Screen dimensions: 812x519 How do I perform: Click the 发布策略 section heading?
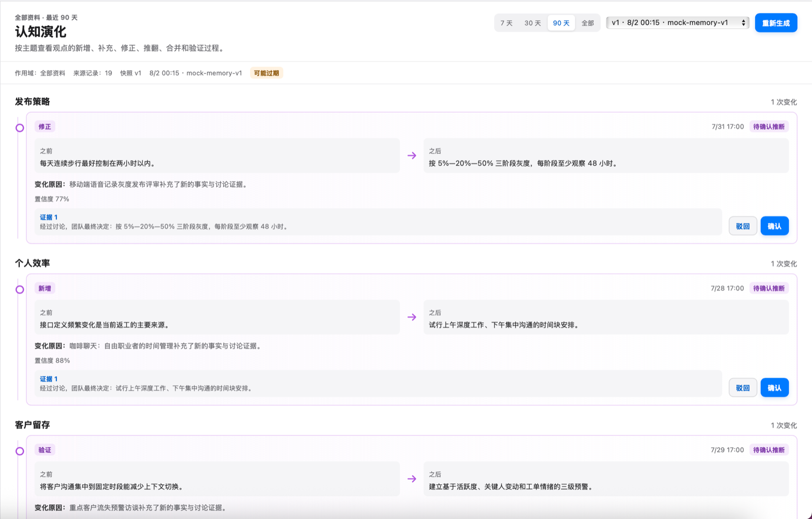point(32,102)
